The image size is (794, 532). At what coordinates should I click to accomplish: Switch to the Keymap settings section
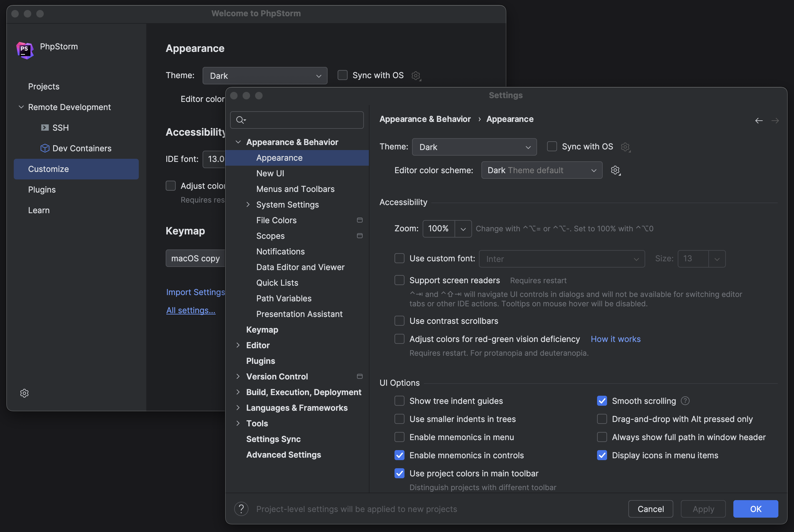point(262,329)
